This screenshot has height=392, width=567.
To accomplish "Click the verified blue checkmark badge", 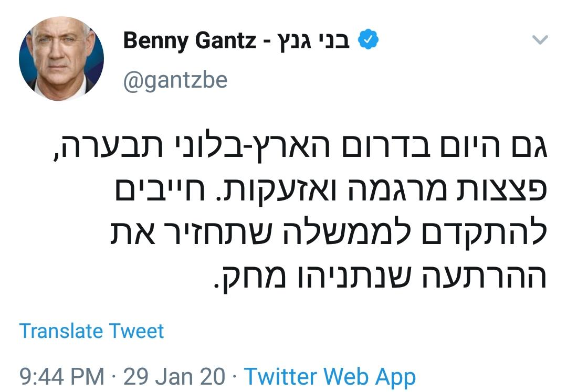I will click(x=369, y=40).
